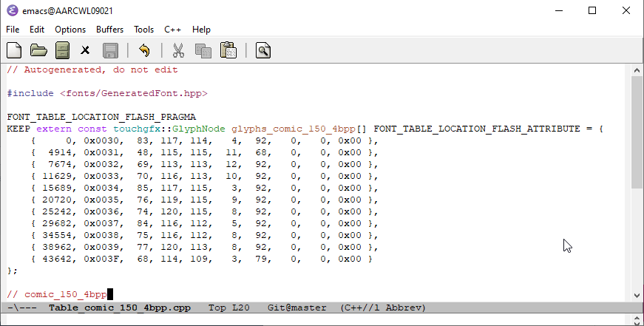
Task: Open the C++ menu
Action: click(x=172, y=30)
